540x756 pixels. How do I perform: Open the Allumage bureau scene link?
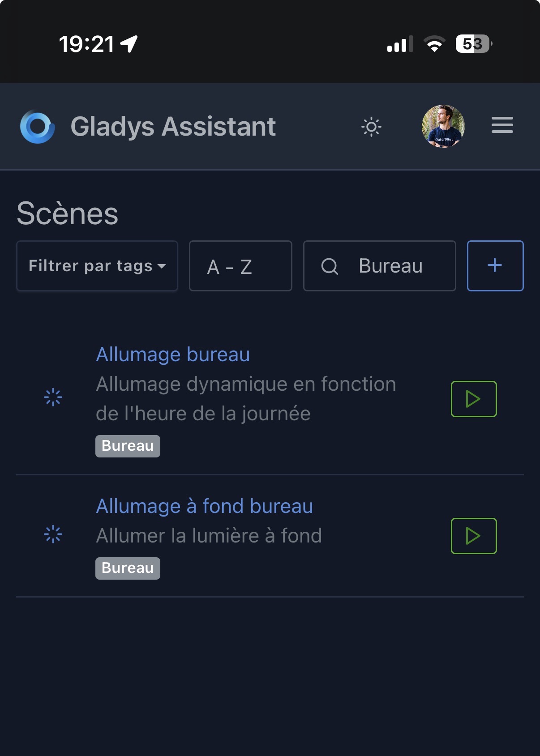173,355
